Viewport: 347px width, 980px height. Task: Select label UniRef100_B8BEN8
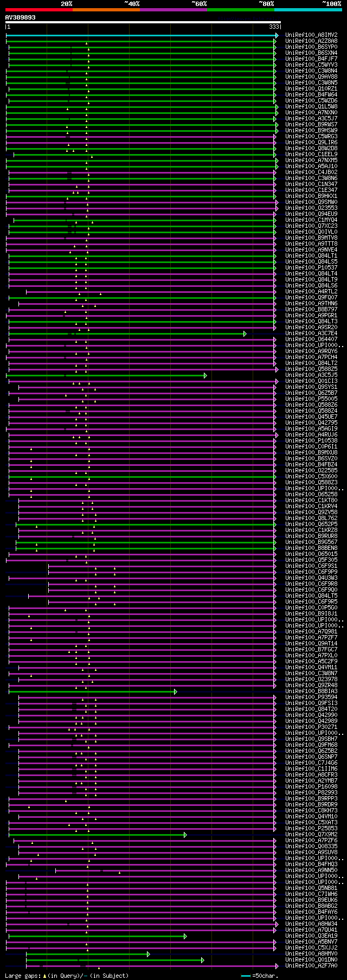tap(311, 548)
